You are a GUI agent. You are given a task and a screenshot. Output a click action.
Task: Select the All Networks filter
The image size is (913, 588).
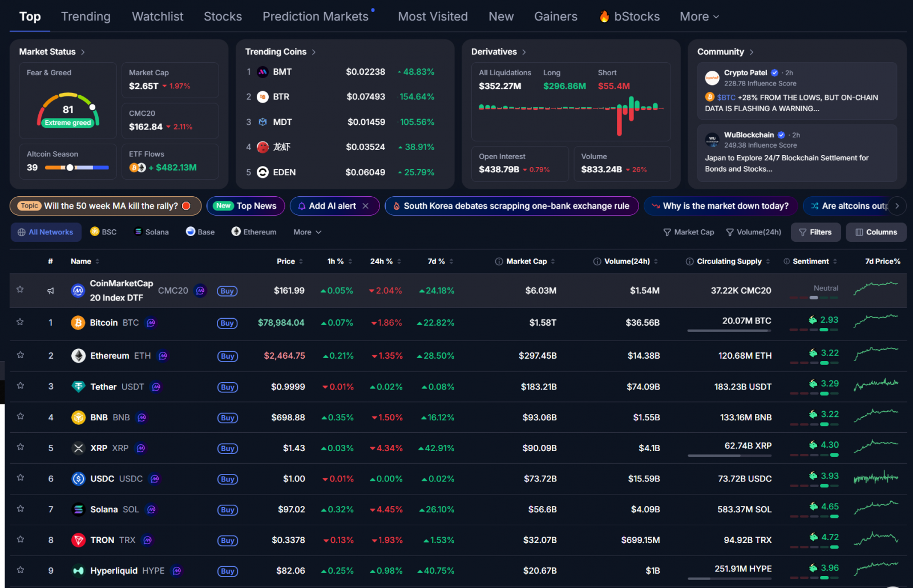pyautogui.click(x=46, y=232)
